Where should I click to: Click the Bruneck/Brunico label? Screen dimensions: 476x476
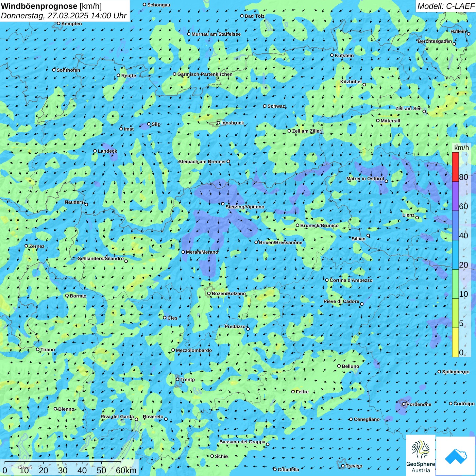pos(319,225)
